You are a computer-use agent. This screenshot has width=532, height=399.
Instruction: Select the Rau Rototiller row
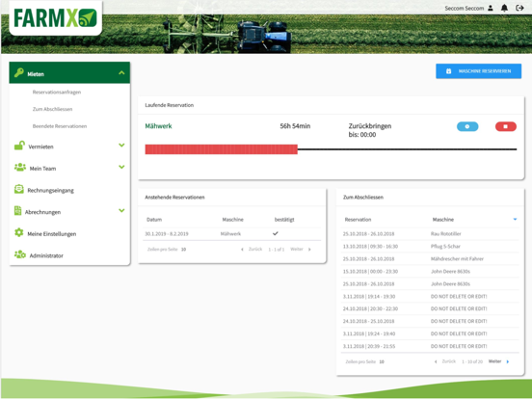point(430,234)
